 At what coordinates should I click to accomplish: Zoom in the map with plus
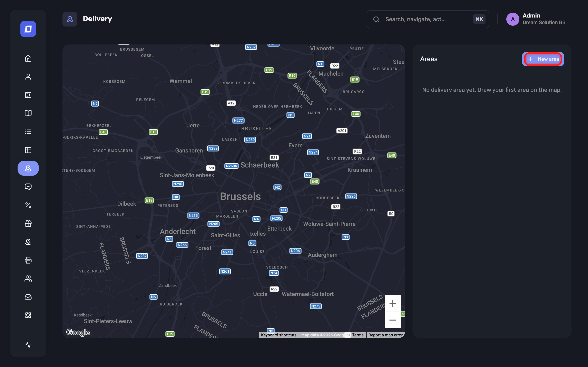click(393, 303)
